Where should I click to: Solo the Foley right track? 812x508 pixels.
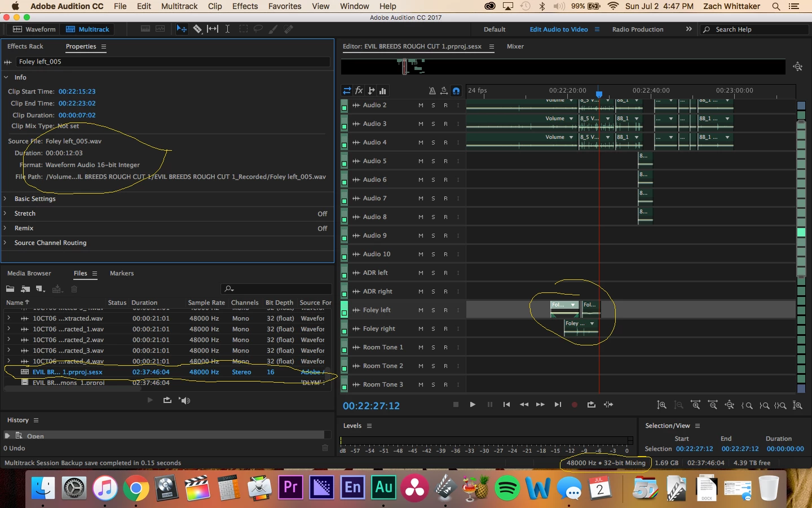click(433, 329)
